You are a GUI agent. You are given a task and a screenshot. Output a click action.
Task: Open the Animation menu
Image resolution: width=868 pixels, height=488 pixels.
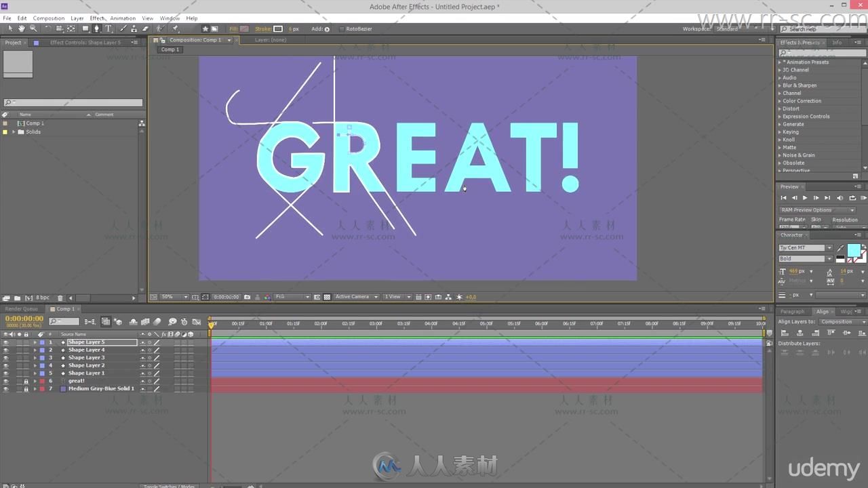pyautogui.click(x=123, y=18)
